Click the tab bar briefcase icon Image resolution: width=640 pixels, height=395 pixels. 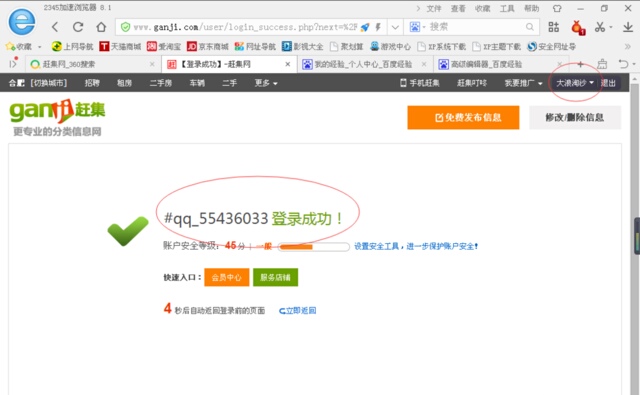click(x=602, y=64)
